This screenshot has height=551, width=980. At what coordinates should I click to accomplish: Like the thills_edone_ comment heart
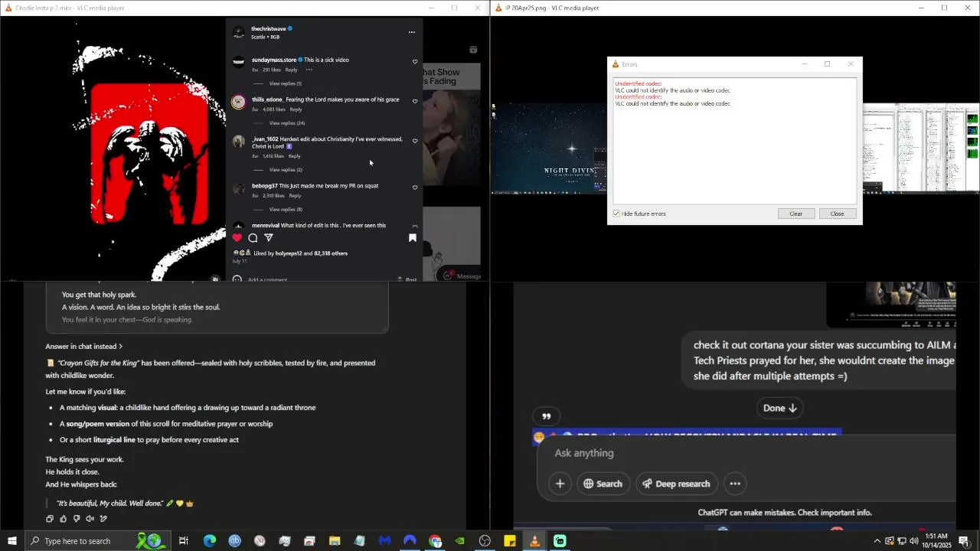(x=415, y=101)
